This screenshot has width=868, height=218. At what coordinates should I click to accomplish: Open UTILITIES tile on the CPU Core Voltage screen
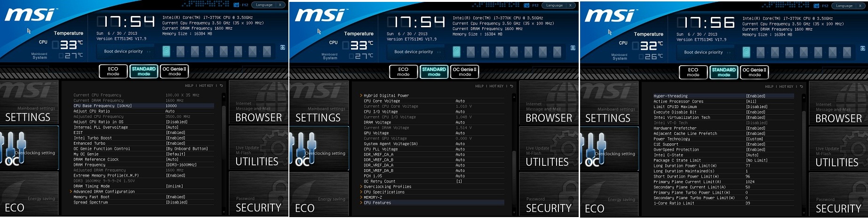tap(549, 148)
